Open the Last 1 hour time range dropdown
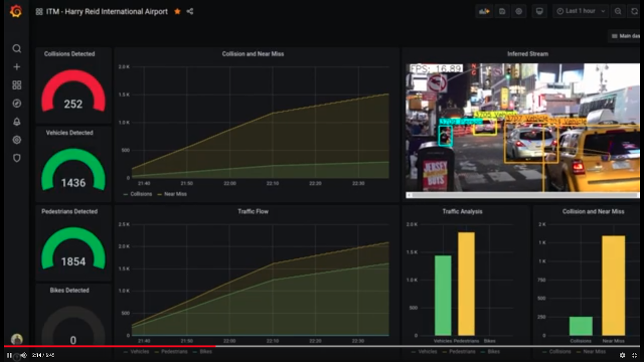 [x=581, y=11]
